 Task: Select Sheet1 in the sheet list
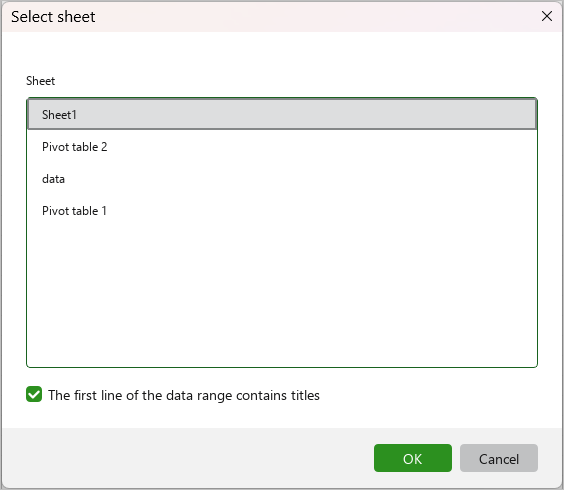click(282, 114)
